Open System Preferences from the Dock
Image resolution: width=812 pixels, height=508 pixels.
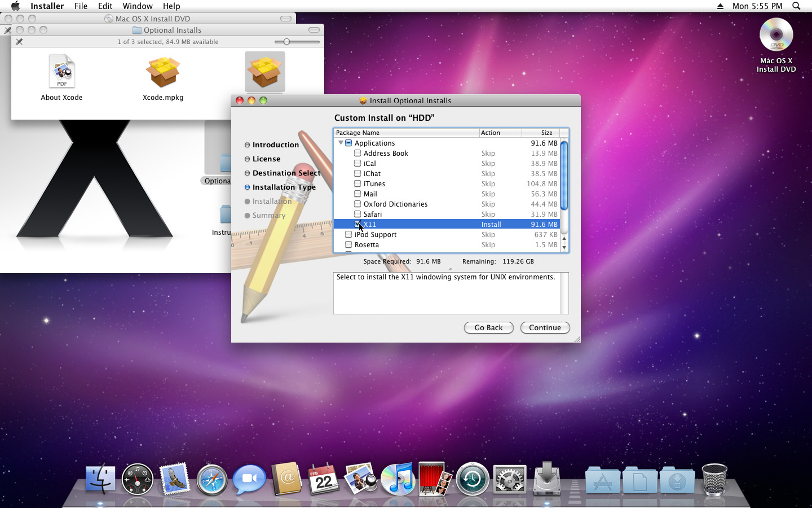point(509,479)
